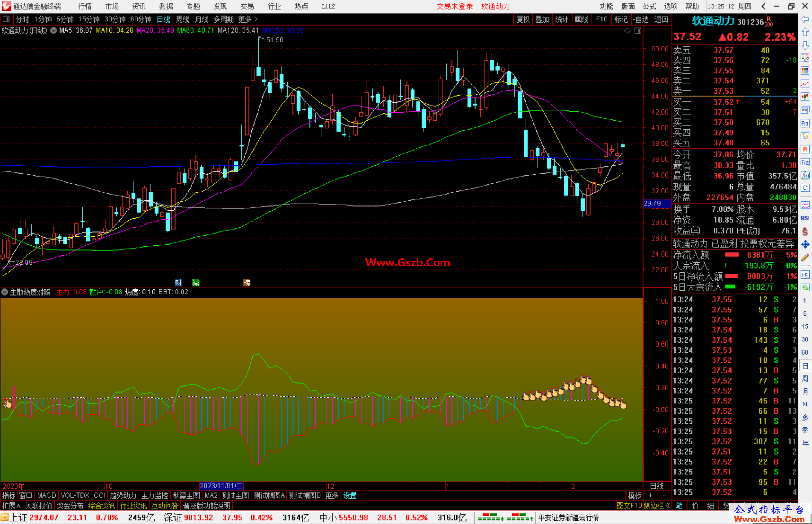The height and width of the screenshot is (524, 812).
Task: Toggle 统计 statistics option
Action: pos(562,19)
